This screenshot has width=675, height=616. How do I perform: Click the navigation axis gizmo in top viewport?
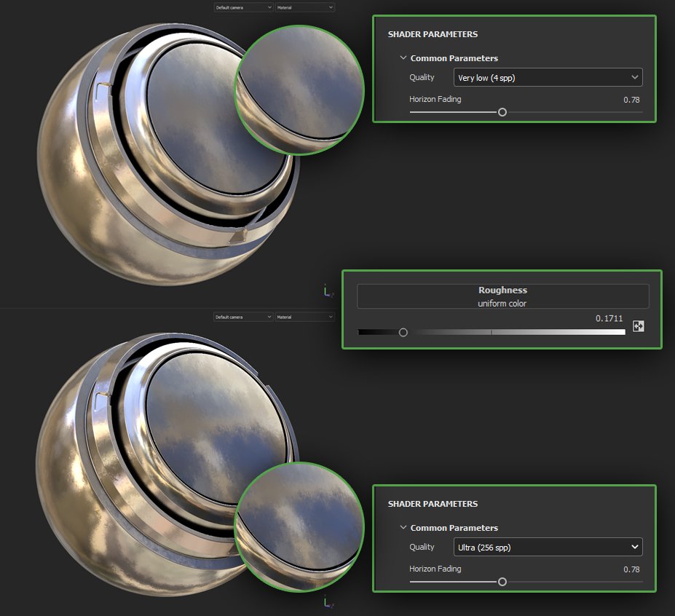coord(327,291)
